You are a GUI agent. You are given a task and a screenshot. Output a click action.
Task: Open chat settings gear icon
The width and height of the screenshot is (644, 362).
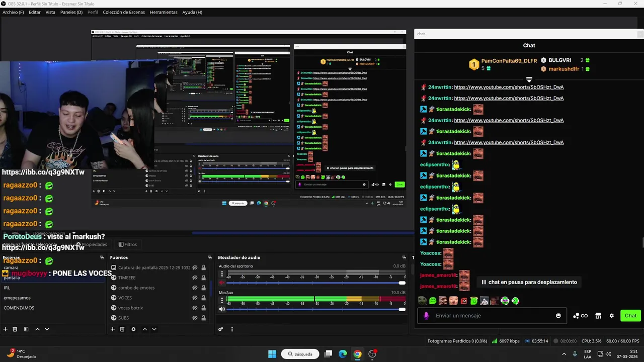pos(612,316)
